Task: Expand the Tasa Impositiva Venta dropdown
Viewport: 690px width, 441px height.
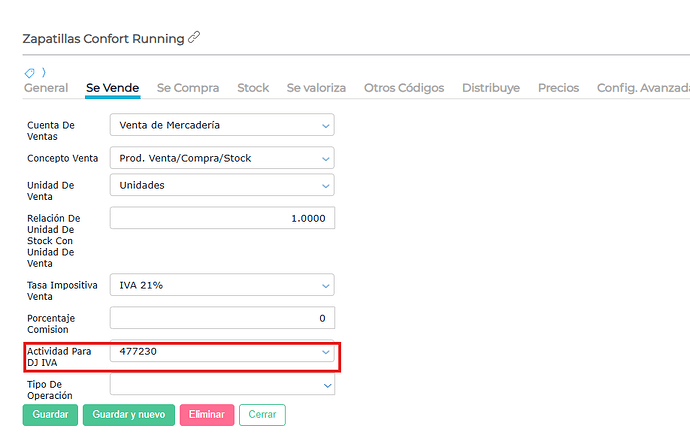Action: 222,285
